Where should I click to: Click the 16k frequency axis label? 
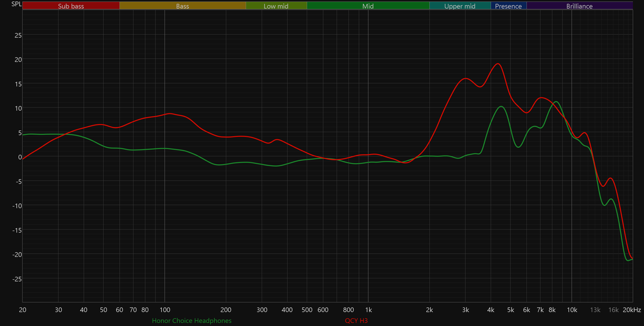[614, 310]
